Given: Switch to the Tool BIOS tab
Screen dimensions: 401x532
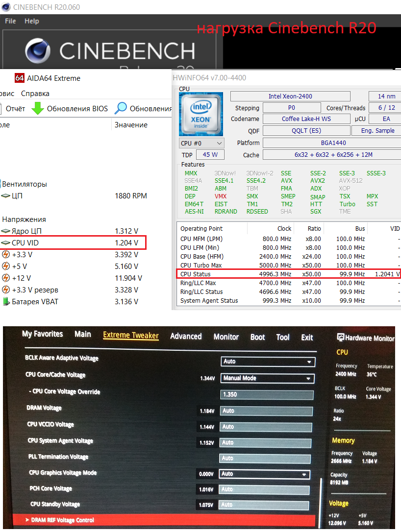Looking at the screenshot, I should [x=282, y=337].
